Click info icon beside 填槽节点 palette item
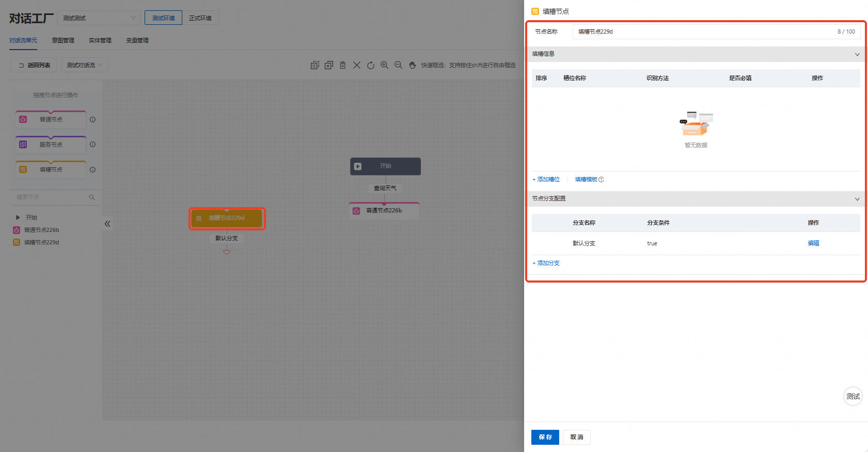The width and height of the screenshot is (868, 452). pos(93,169)
